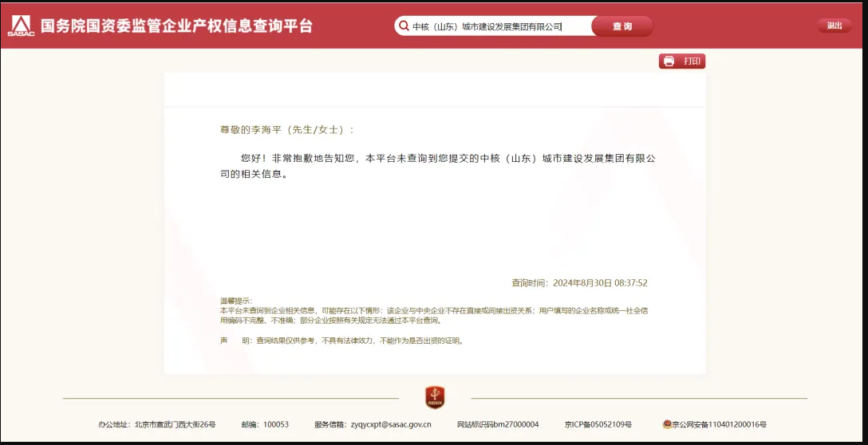Click the SASAC logo icon

(x=21, y=26)
